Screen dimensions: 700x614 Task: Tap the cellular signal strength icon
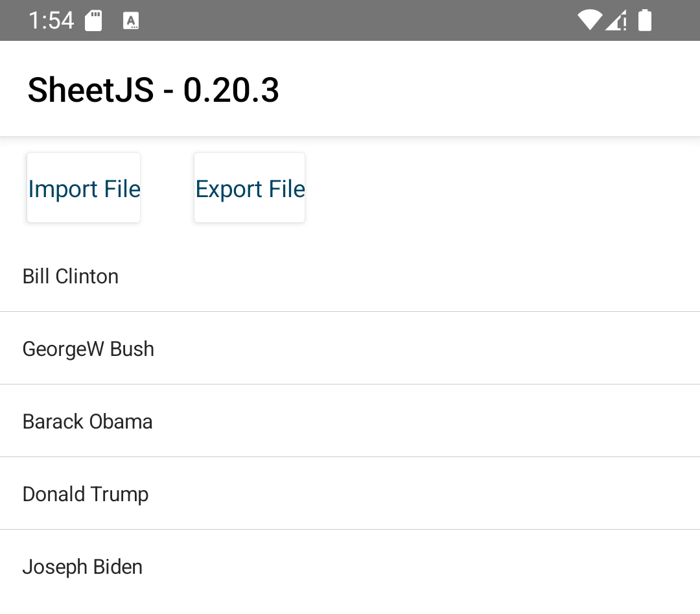(x=616, y=21)
